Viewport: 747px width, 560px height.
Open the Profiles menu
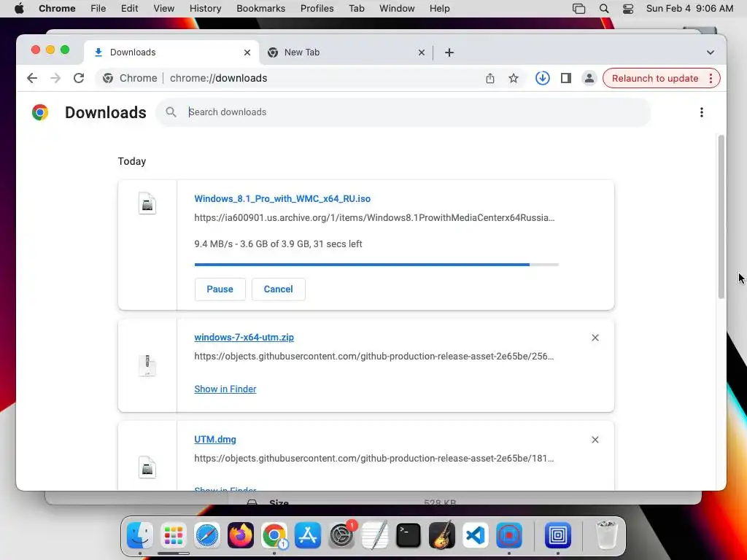[x=317, y=9]
